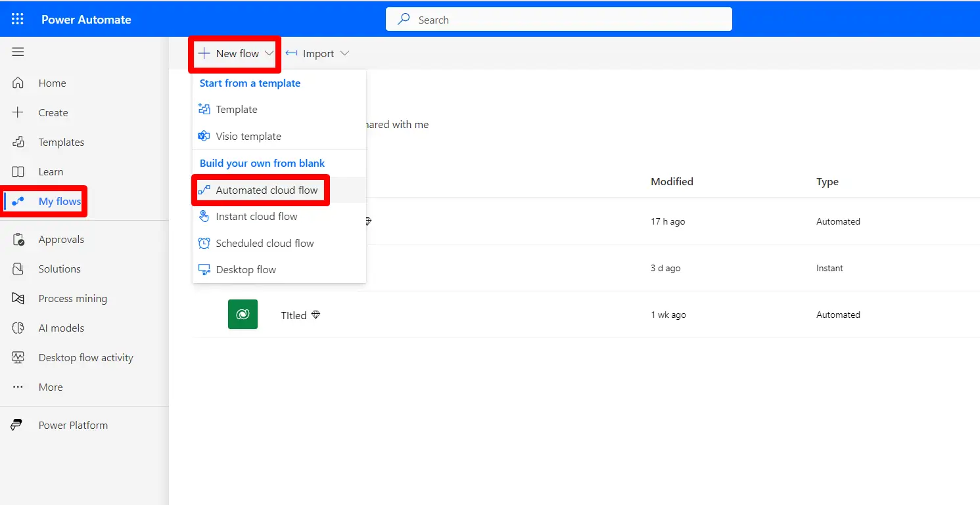Open the flow named TItled
This screenshot has width=980, height=505.
tap(293, 315)
